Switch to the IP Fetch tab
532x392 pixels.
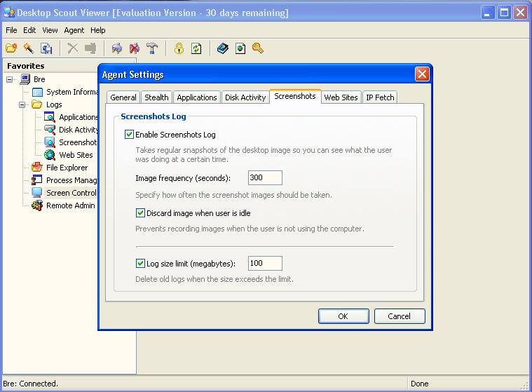coord(380,97)
